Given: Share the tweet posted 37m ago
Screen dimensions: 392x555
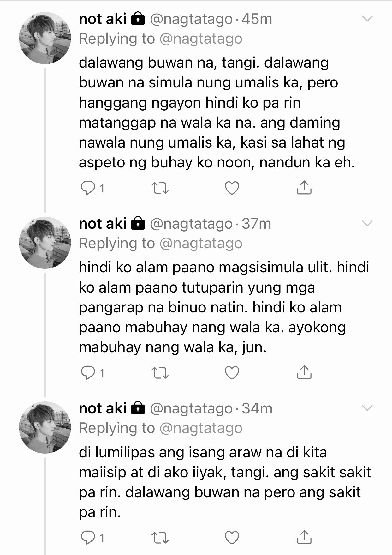Looking at the screenshot, I should click(304, 372).
